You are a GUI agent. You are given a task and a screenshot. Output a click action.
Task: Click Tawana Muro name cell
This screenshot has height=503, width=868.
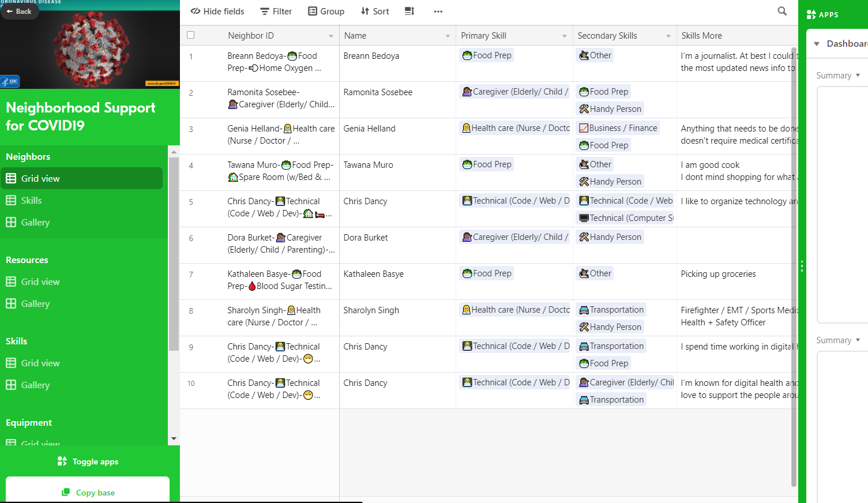click(x=397, y=172)
